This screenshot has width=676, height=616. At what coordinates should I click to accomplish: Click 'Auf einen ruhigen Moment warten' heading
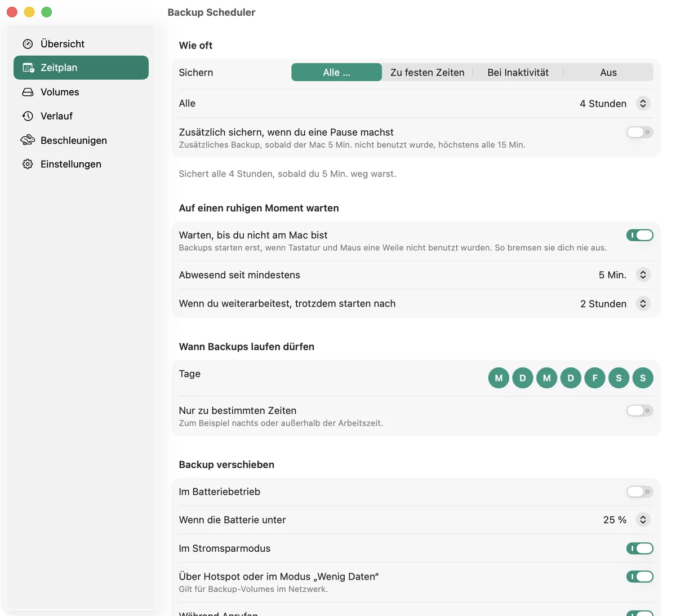click(x=259, y=208)
